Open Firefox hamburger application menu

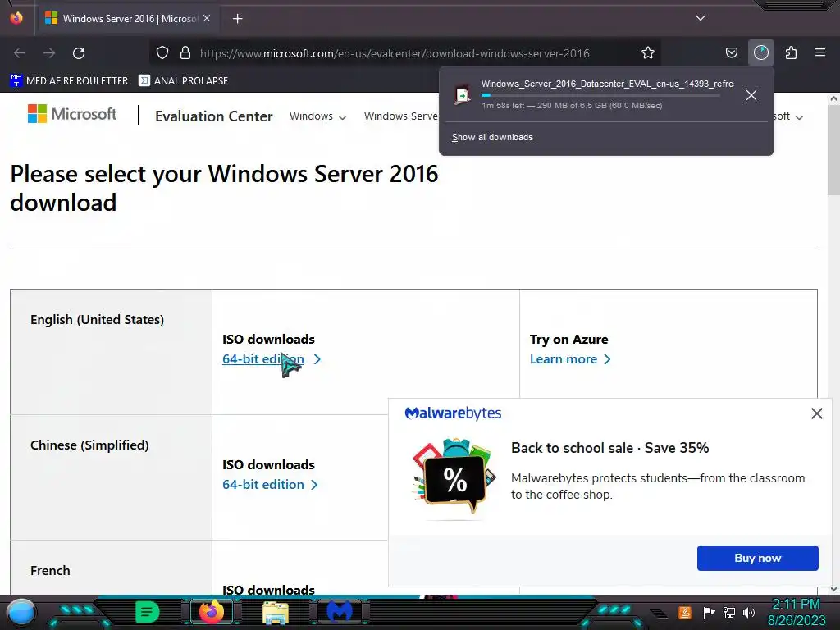tap(820, 52)
